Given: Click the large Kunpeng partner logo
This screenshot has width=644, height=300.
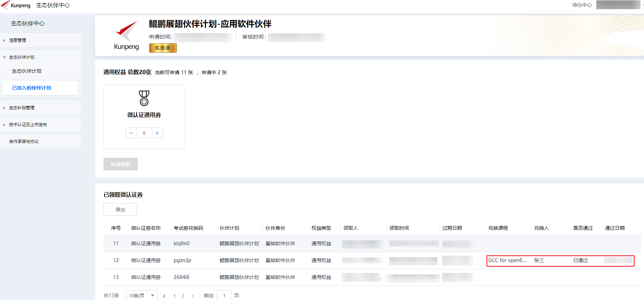Looking at the screenshot, I should [x=126, y=35].
